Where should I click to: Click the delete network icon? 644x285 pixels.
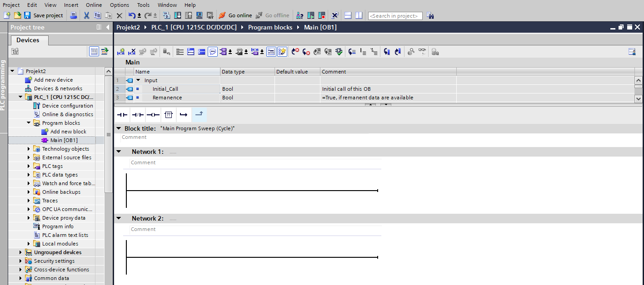click(x=132, y=52)
